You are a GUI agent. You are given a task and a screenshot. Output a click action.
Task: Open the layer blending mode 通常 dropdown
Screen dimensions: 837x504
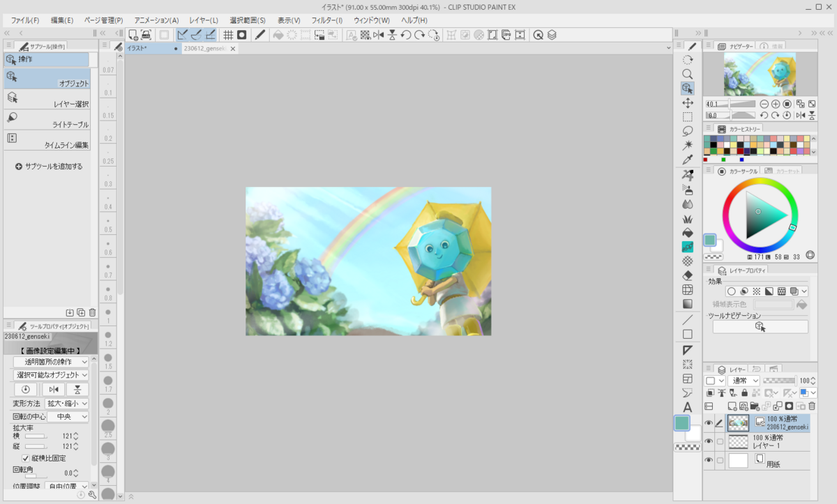point(744,381)
